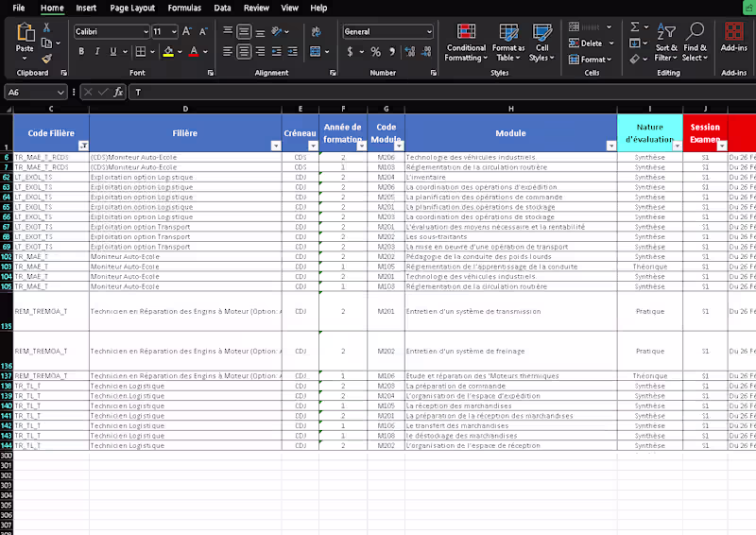756x535 pixels.
Task: Switch to the Formulas ribbon tab
Action: [184, 8]
